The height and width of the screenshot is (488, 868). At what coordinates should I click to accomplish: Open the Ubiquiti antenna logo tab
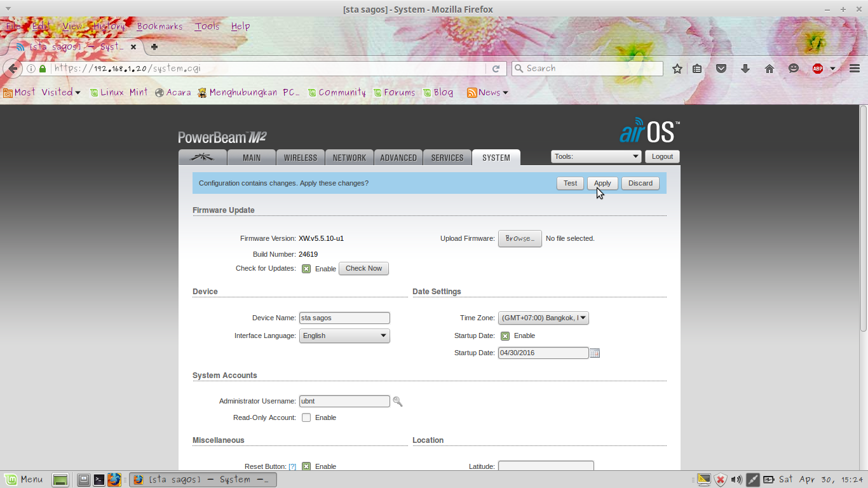pos(202,157)
